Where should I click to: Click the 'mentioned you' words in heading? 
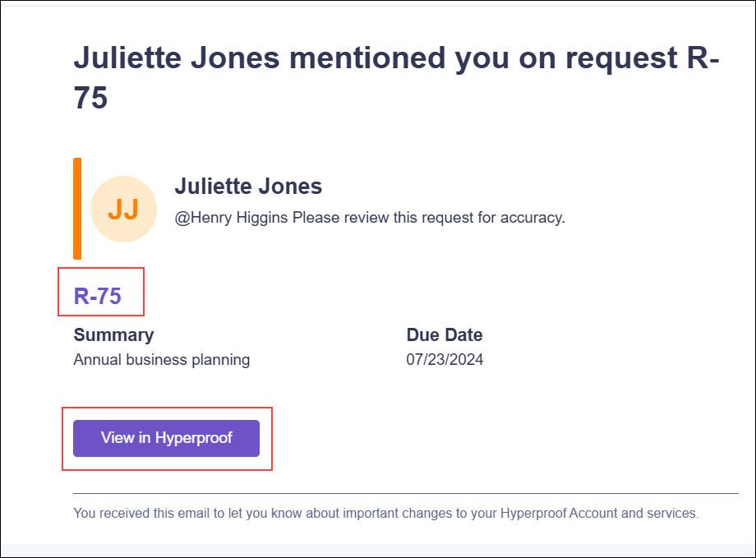point(399,58)
